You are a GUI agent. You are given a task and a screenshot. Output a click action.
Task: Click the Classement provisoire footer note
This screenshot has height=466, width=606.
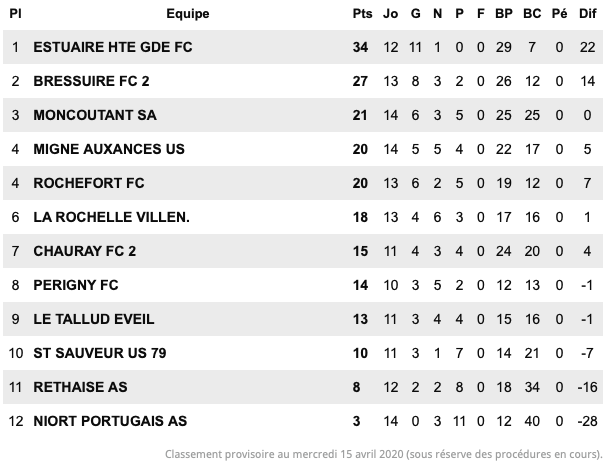coord(384,454)
